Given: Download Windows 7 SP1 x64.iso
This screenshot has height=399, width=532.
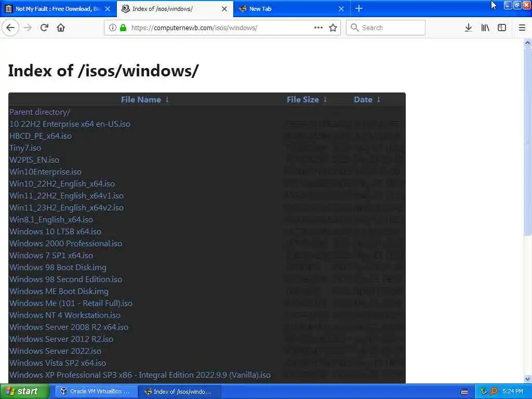Looking at the screenshot, I should 51,256.
